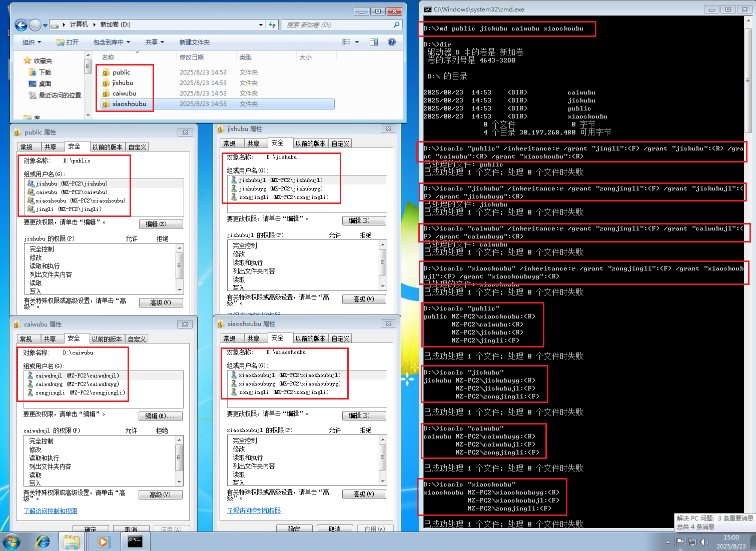The width and height of the screenshot is (756, 551).
Task: Open the 组织 dropdown menu
Action: 32,42
